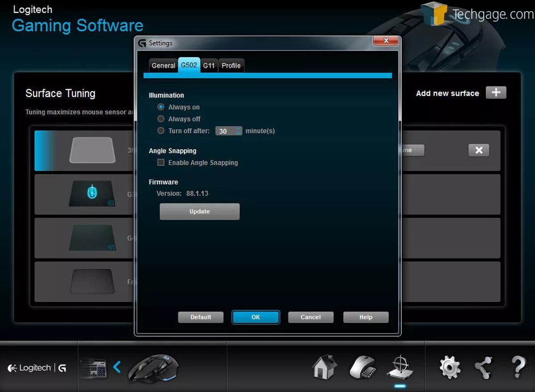The image size is (535, 392).
Task: Click the firmware Update button
Action: click(x=200, y=212)
